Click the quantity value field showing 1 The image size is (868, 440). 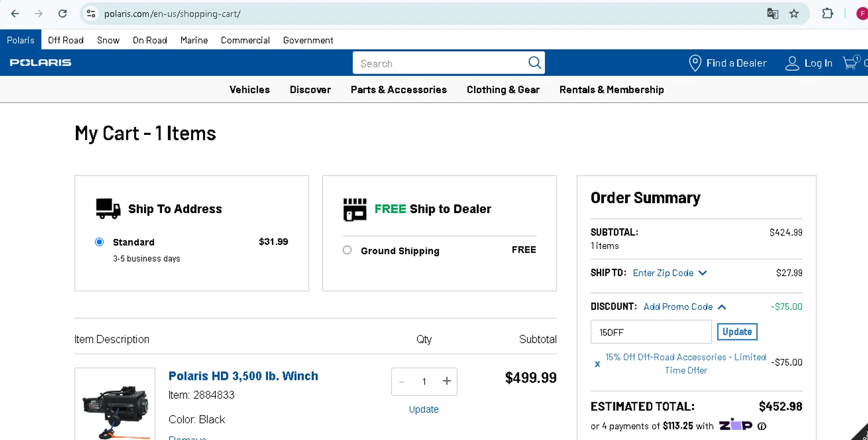[x=424, y=382]
